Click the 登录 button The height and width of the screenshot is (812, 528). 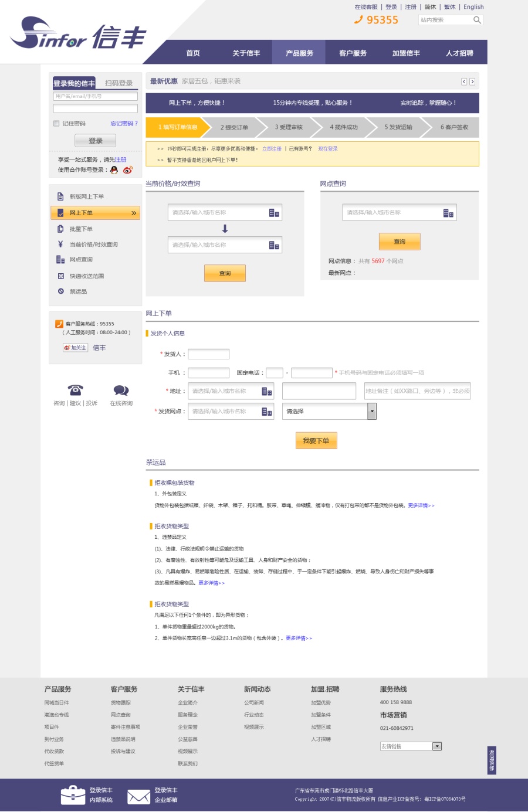95,141
